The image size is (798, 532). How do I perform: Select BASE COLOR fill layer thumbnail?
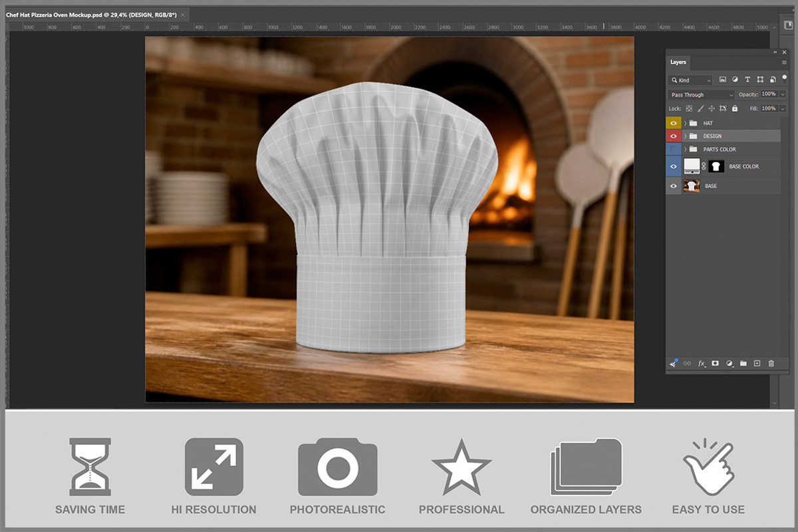[692, 166]
